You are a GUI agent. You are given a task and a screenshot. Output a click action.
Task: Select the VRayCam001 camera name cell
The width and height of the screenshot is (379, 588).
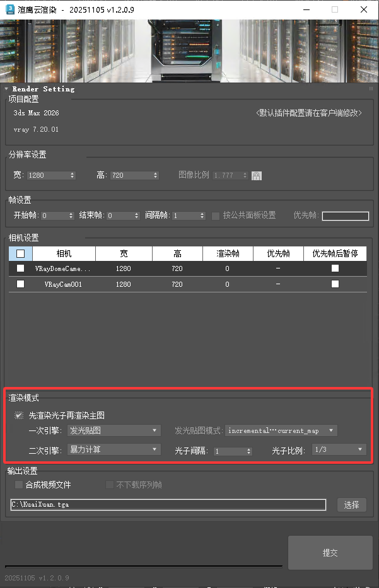pos(63,284)
